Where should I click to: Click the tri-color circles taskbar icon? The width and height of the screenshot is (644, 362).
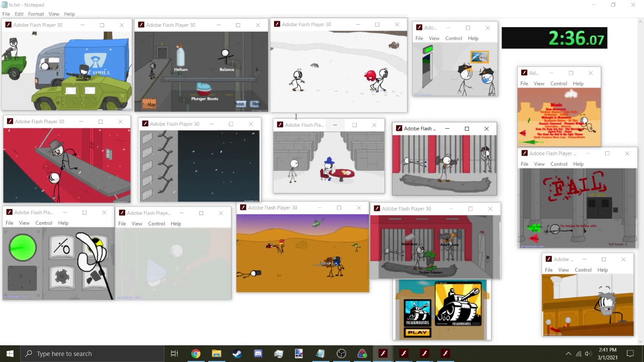pyautogui.click(x=362, y=353)
